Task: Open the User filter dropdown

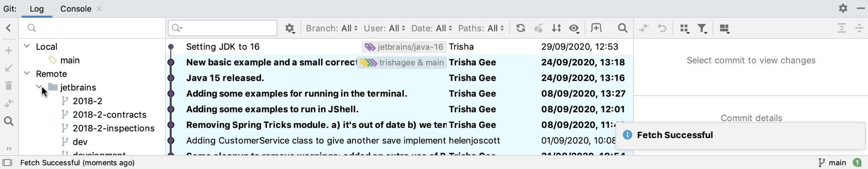Action: point(384,28)
